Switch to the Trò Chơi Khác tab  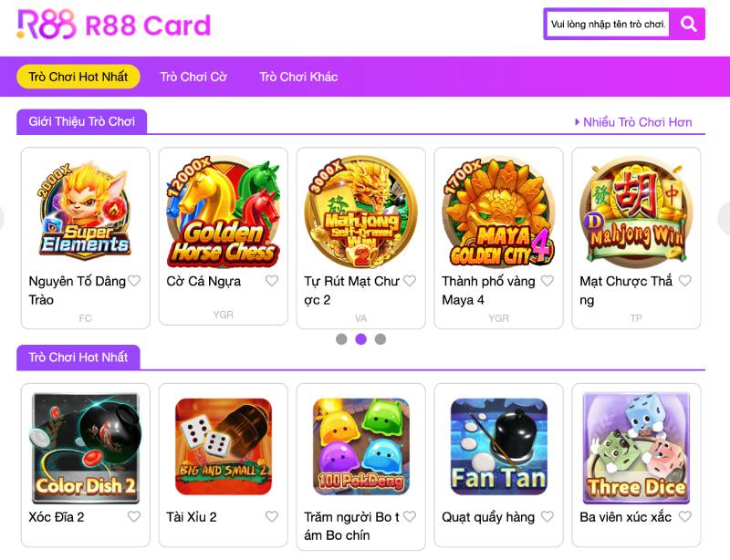coord(298,77)
